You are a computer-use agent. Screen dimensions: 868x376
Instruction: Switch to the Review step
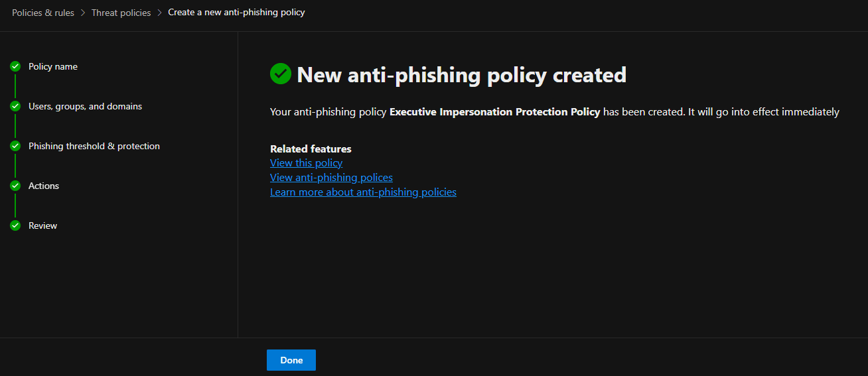click(43, 225)
